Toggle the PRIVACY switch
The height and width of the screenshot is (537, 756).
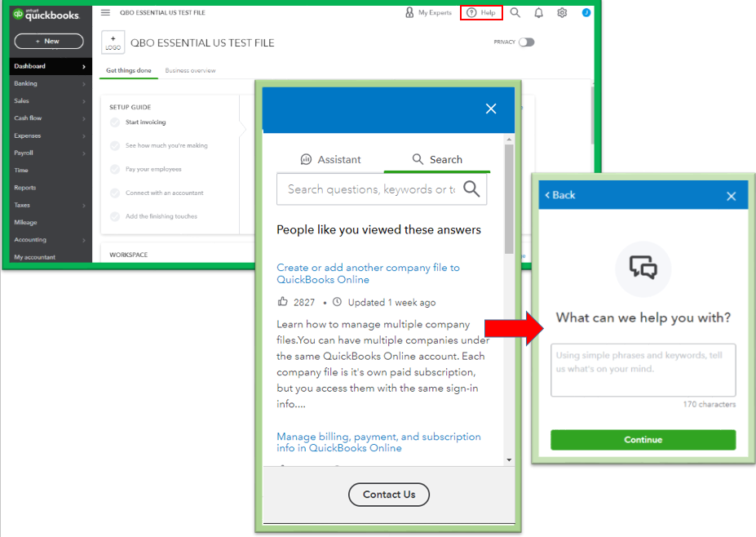point(527,42)
